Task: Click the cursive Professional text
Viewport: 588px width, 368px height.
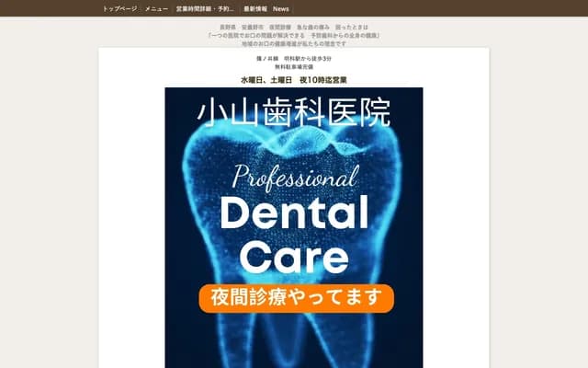Action: point(294,177)
